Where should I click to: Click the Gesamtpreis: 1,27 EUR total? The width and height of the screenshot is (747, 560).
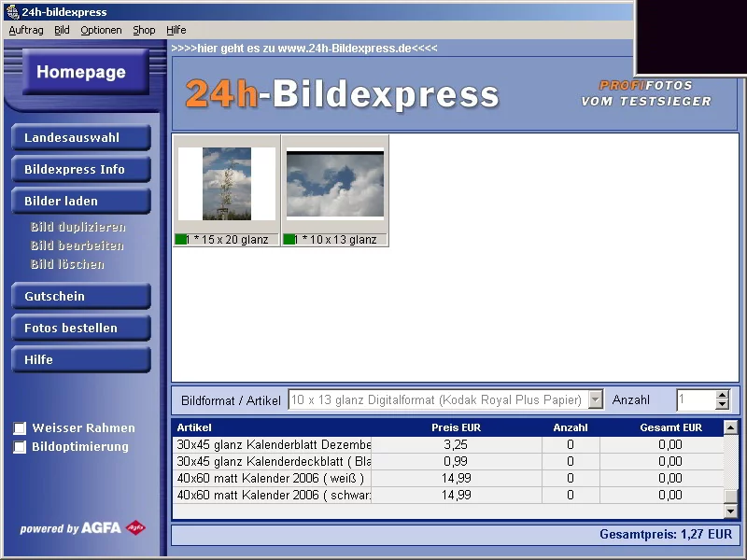pos(666,534)
